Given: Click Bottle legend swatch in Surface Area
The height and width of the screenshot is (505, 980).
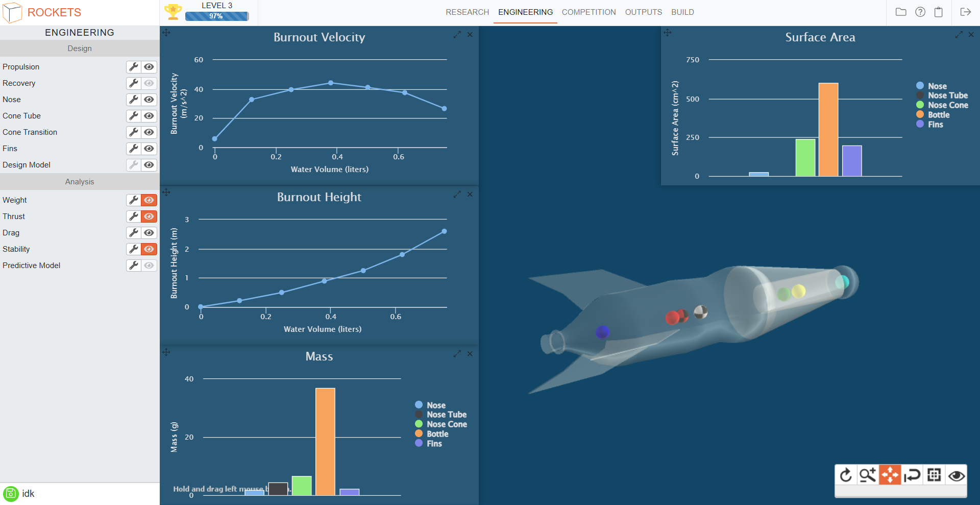Looking at the screenshot, I should [920, 115].
